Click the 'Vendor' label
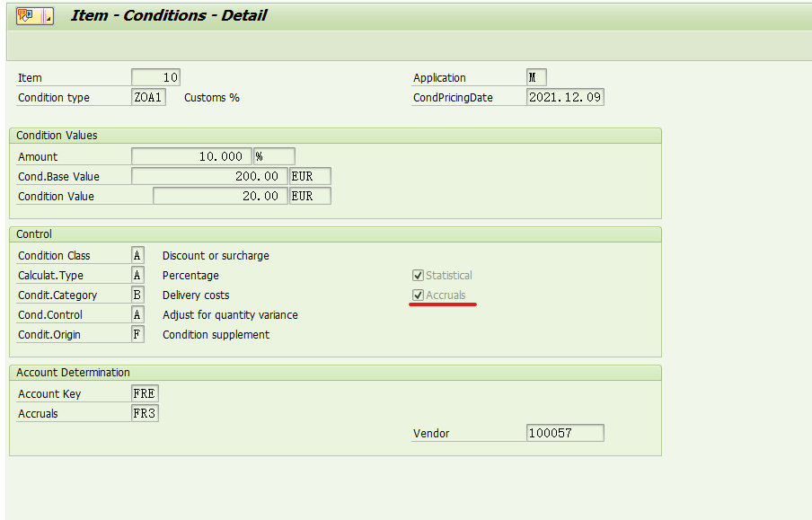This screenshot has height=520, width=812. tap(431, 434)
